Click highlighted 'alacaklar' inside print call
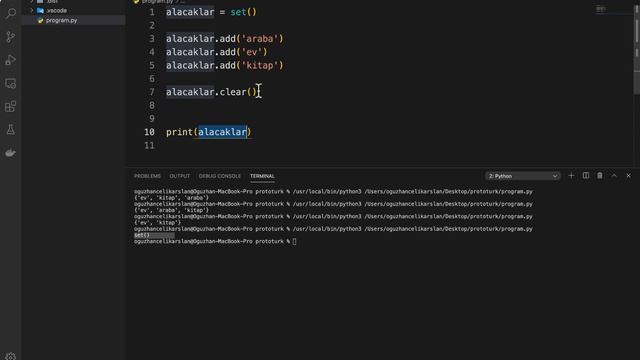This screenshot has width=640, height=360. pyautogui.click(x=222, y=132)
